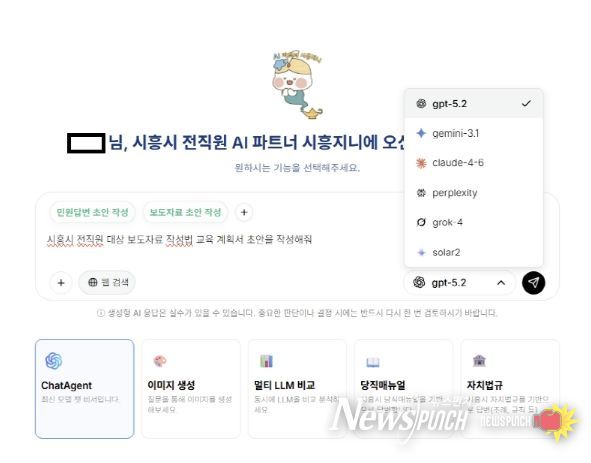The width and height of the screenshot is (591, 463).
Task: Click the ChatAgent swirl icon
Action: click(x=54, y=361)
